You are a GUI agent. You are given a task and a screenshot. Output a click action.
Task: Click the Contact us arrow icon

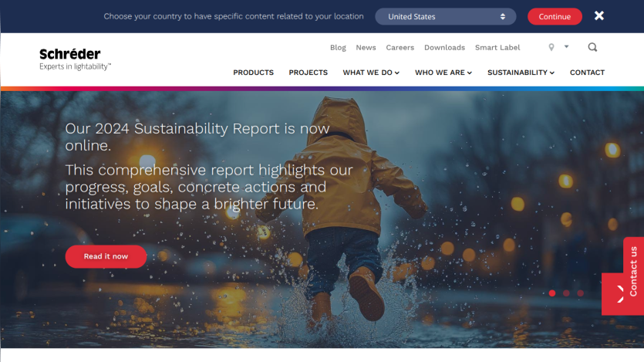[619, 294]
